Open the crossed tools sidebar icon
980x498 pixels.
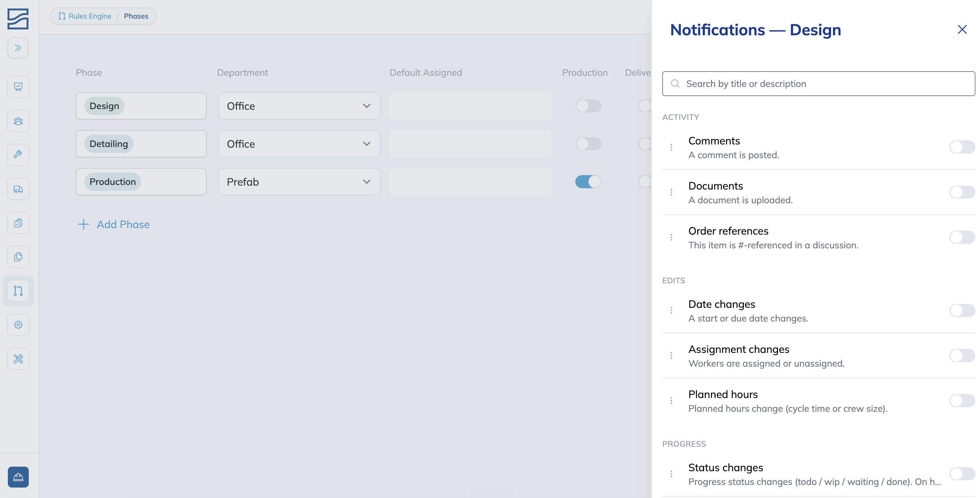[x=18, y=359]
